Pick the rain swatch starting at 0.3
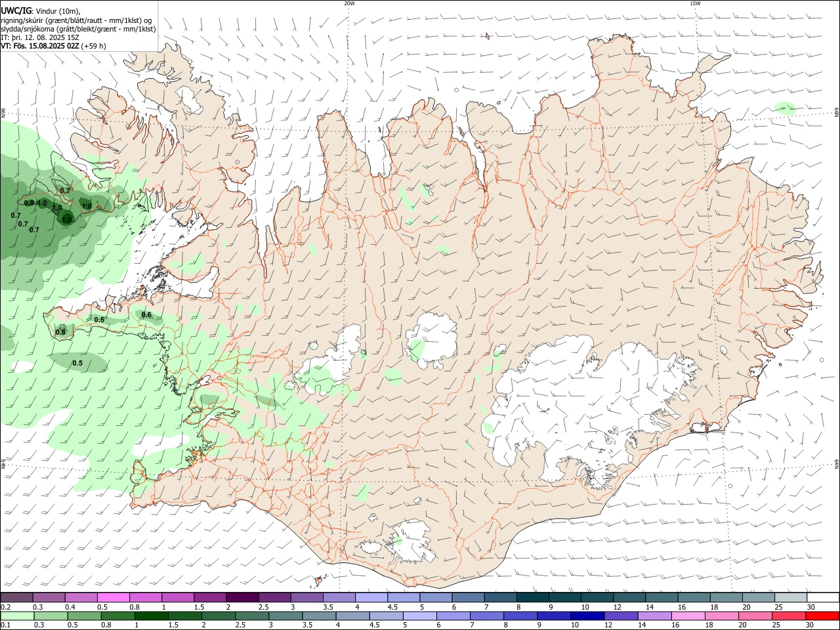 [x=49, y=616]
